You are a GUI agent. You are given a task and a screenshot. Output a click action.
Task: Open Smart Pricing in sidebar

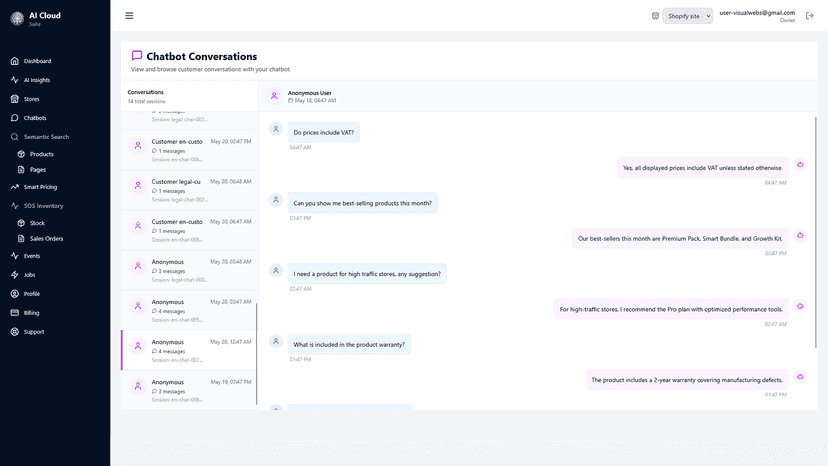pyautogui.click(x=40, y=187)
